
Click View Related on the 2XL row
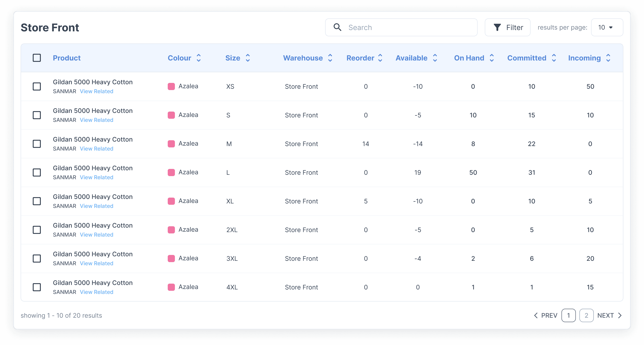point(96,235)
